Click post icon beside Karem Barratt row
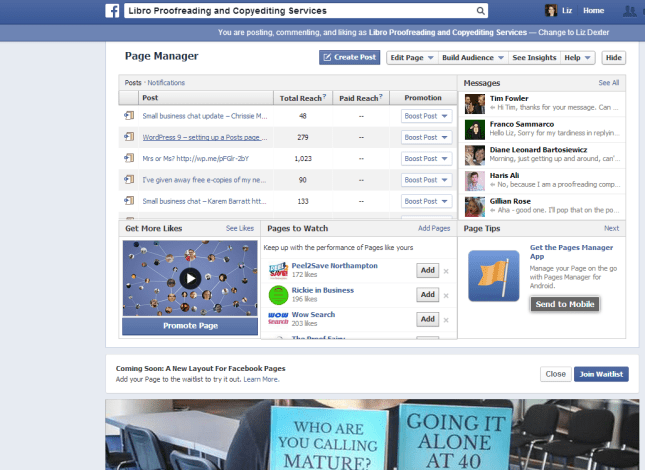This screenshot has width=645, height=470. click(x=129, y=201)
